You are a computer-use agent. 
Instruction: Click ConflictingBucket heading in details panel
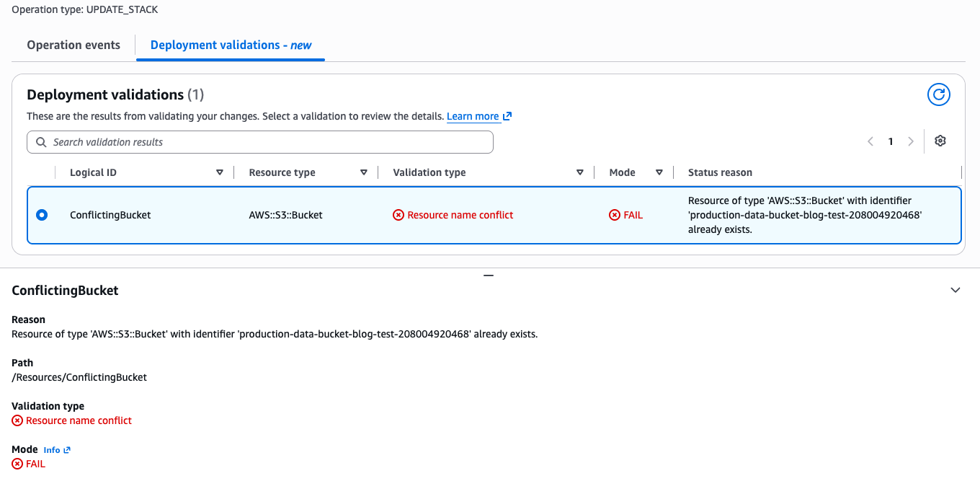65,290
